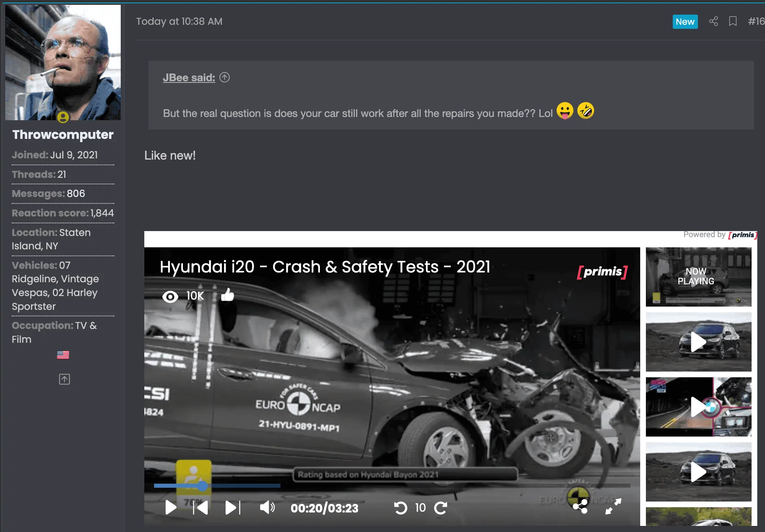Click the Vehicles text listing 07 Ridgeline
Screen dimensions: 765x532
[55, 286]
